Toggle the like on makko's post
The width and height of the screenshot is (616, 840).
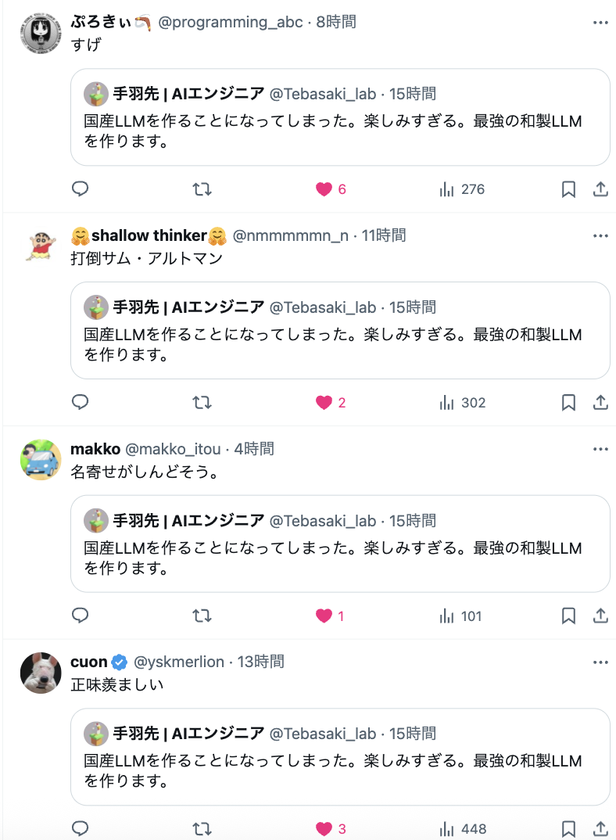(324, 616)
